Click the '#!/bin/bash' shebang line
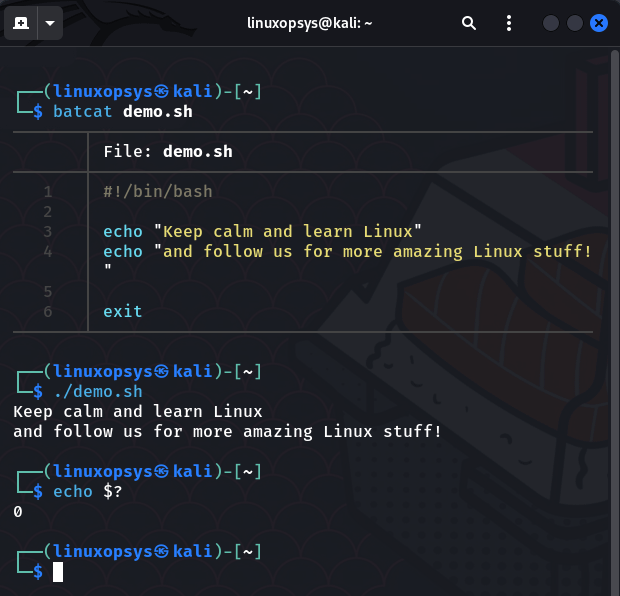This screenshot has width=620, height=596. click(157, 192)
